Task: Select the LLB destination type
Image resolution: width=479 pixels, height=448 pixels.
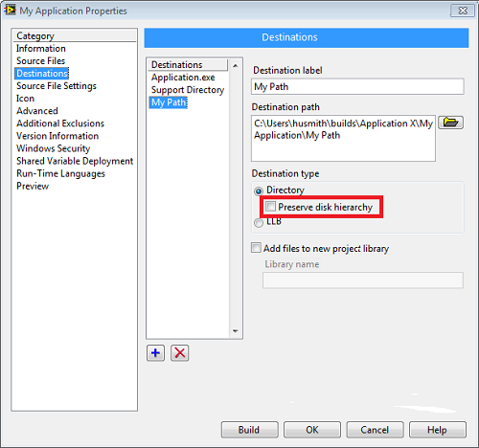Action: [259, 222]
